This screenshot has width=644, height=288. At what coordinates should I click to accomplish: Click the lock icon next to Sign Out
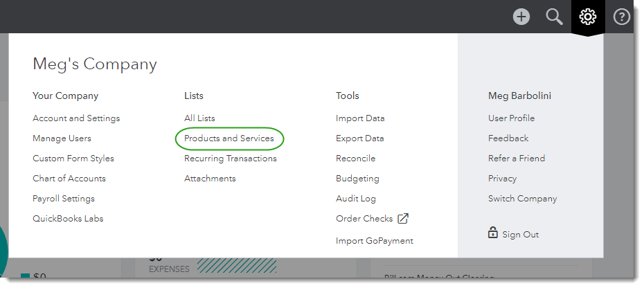point(493,233)
